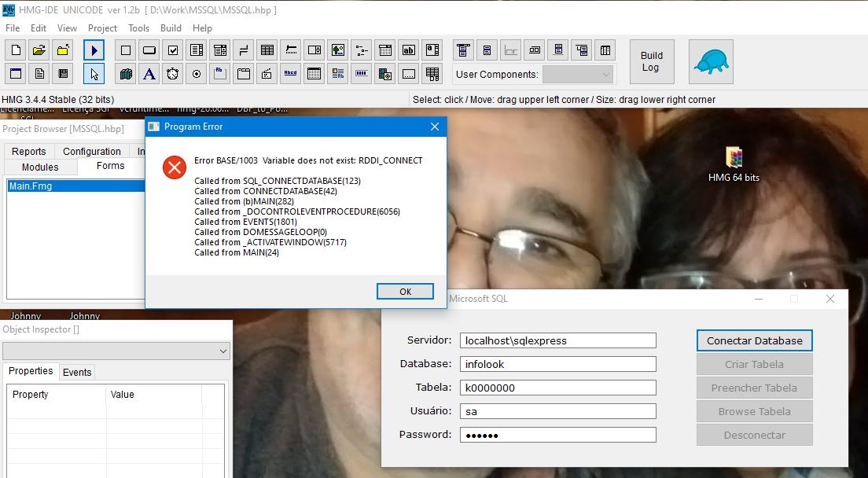Select the ProgressBar control icon
The height and width of the screenshot is (478, 868).
[x=361, y=74]
